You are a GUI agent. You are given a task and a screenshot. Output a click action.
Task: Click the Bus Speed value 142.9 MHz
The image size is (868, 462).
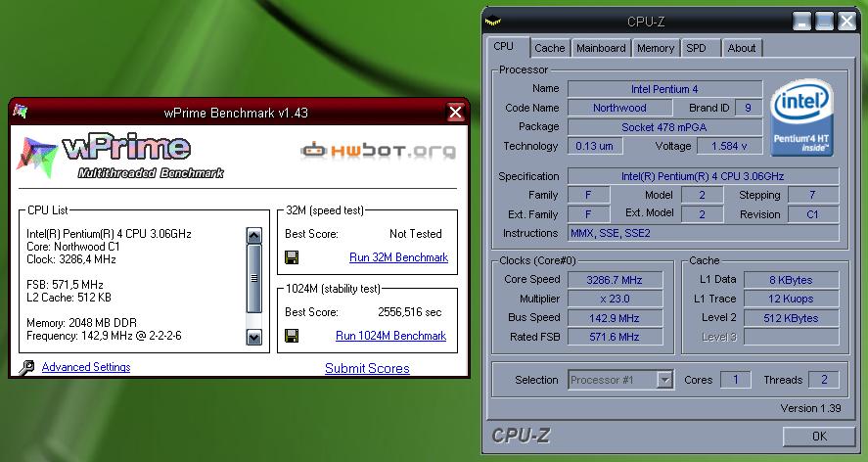[x=615, y=318]
